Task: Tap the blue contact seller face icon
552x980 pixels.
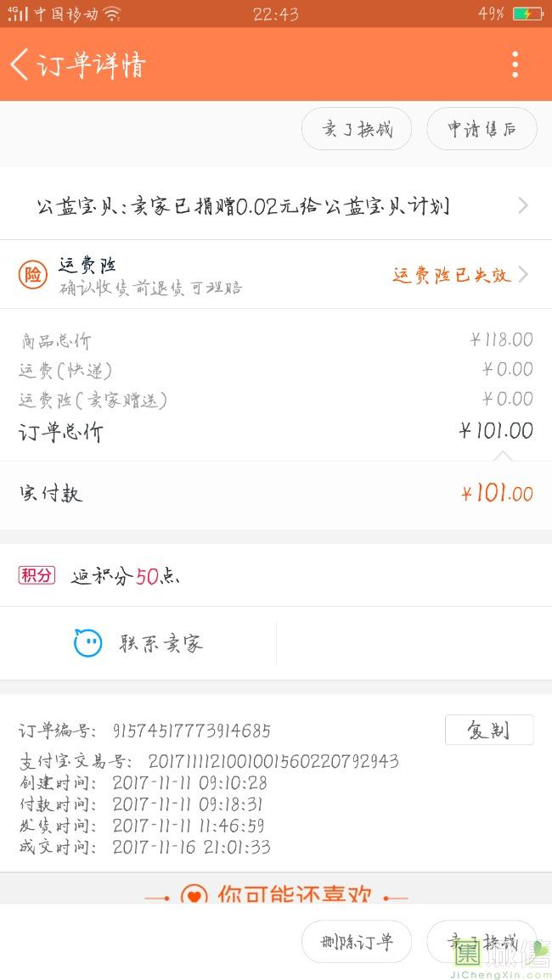Action: pyautogui.click(x=87, y=643)
